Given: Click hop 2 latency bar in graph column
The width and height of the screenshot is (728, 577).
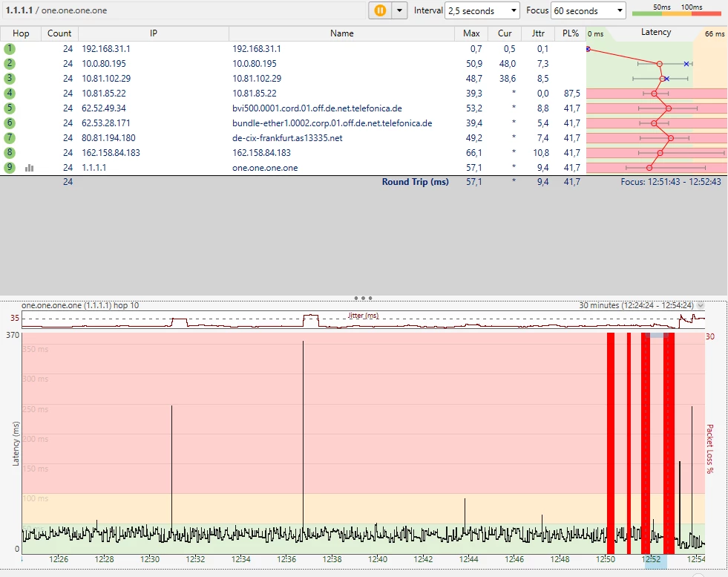Looking at the screenshot, I should pos(665,64).
